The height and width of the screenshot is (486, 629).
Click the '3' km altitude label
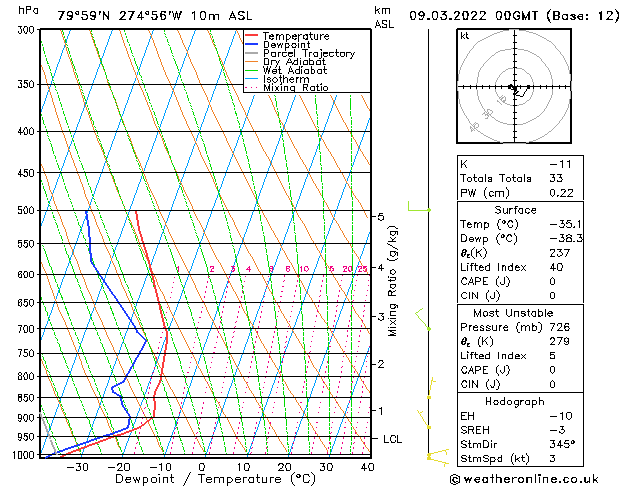(x=381, y=317)
